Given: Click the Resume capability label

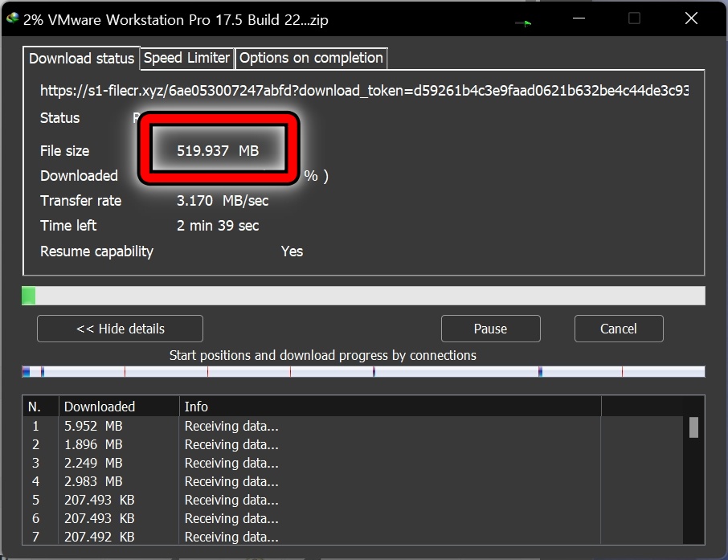Looking at the screenshot, I should (x=96, y=251).
